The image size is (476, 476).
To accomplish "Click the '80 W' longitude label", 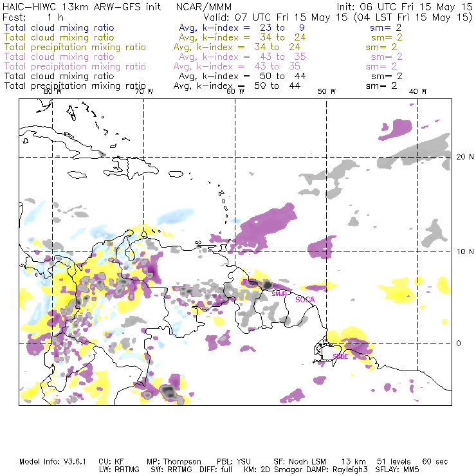I will click(x=53, y=91).
